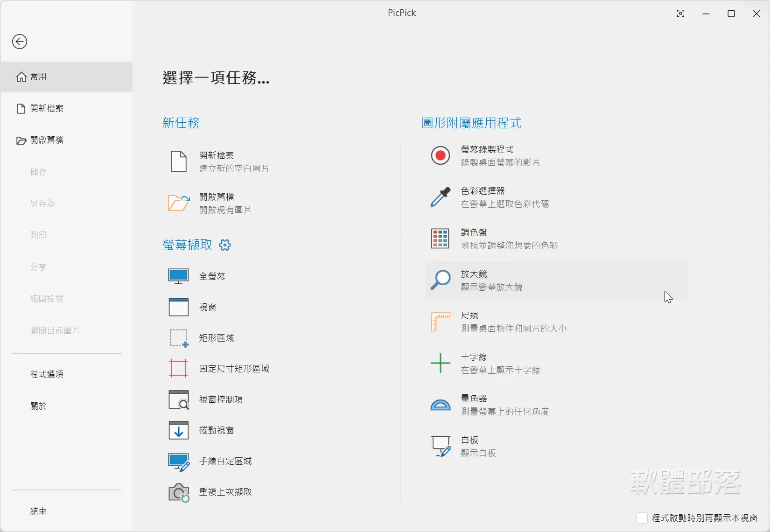
Task: Click the 顯示白板 description text
Action: [478, 453]
